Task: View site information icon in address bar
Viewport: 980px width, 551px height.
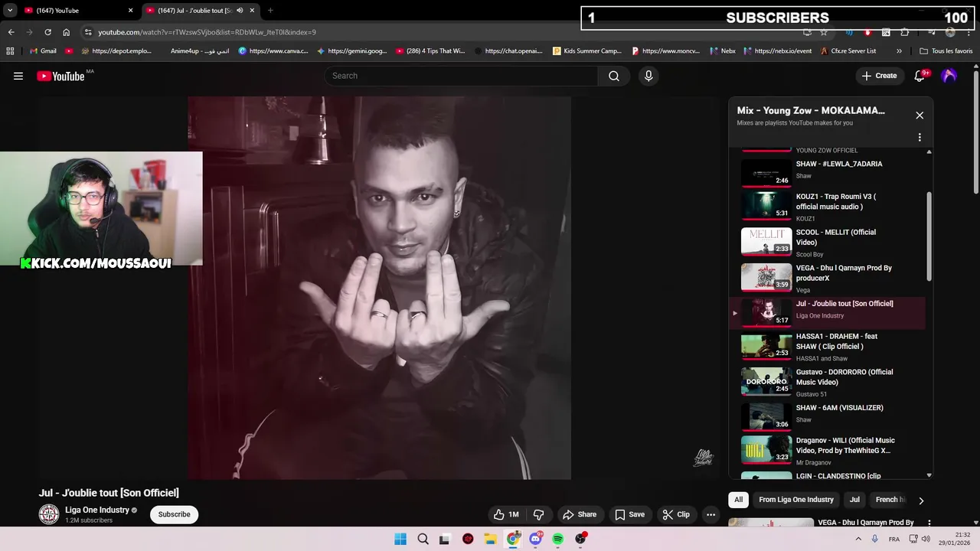Action: tap(88, 32)
